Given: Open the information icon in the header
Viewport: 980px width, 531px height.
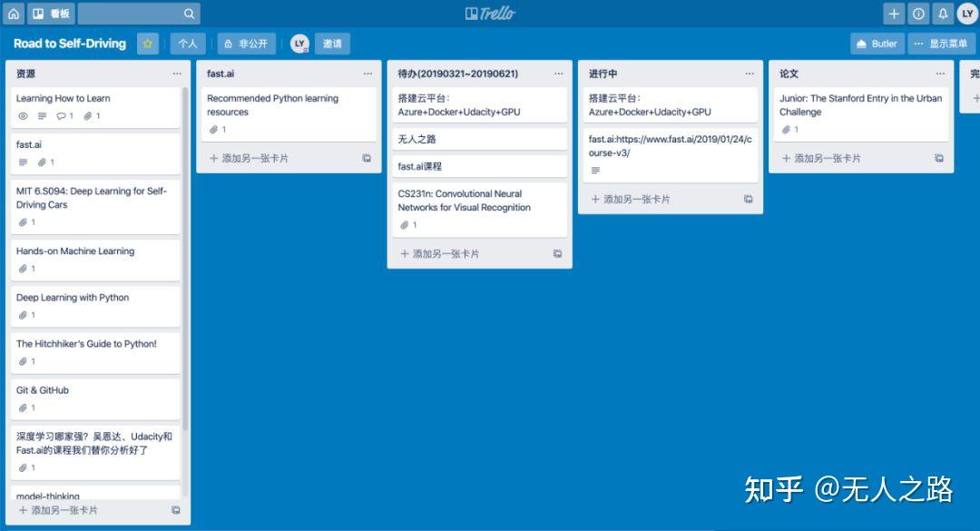Looking at the screenshot, I should tap(918, 13).
